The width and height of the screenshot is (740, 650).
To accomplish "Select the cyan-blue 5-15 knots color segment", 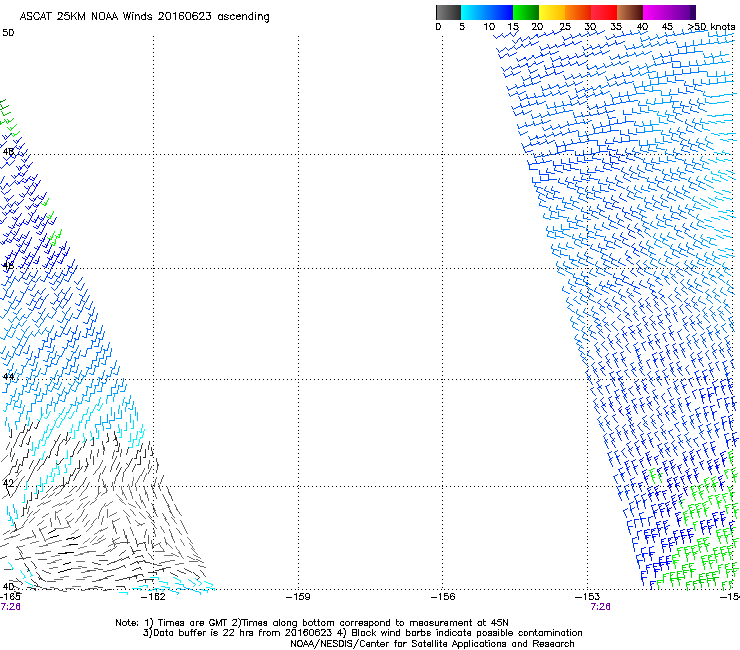I will pos(487,12).
